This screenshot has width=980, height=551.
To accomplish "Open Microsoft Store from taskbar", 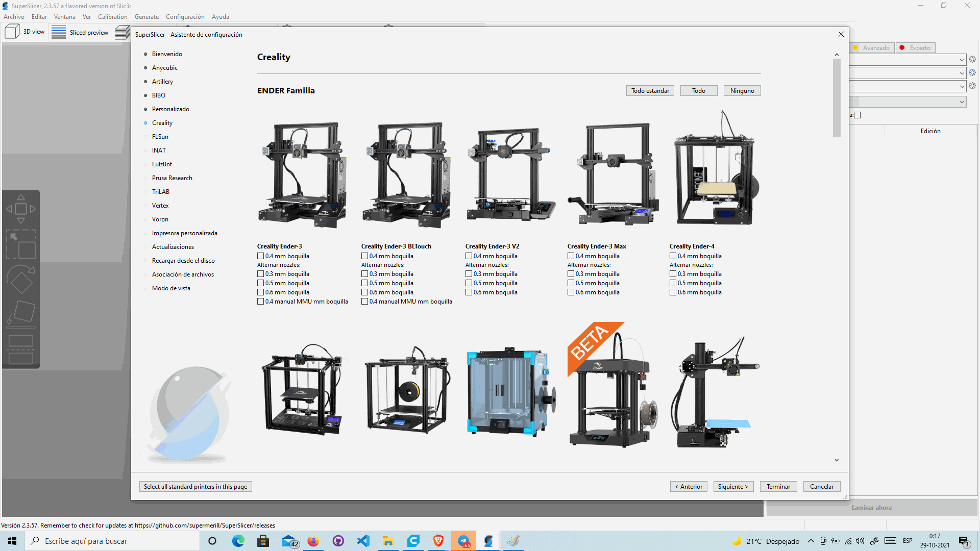I will click(x=263, y=541).
